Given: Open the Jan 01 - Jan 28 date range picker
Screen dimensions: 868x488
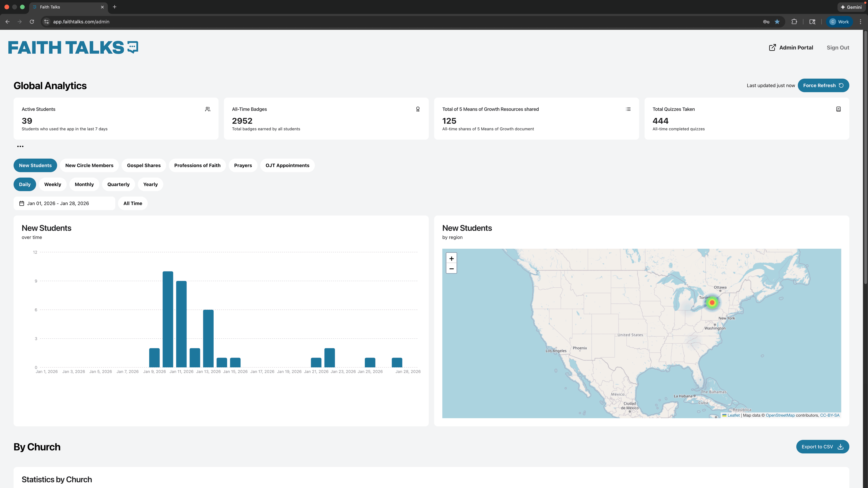Looking at the screenshot, I should click(64, 203).
